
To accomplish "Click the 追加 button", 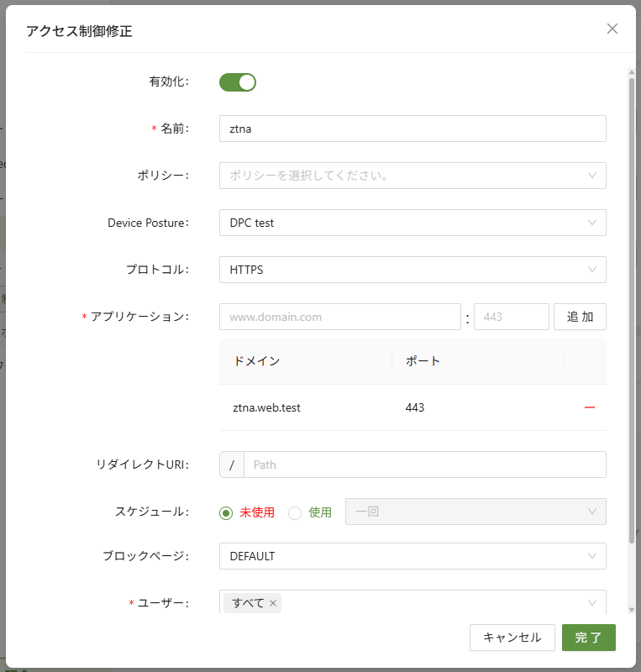I will point(580,317).
